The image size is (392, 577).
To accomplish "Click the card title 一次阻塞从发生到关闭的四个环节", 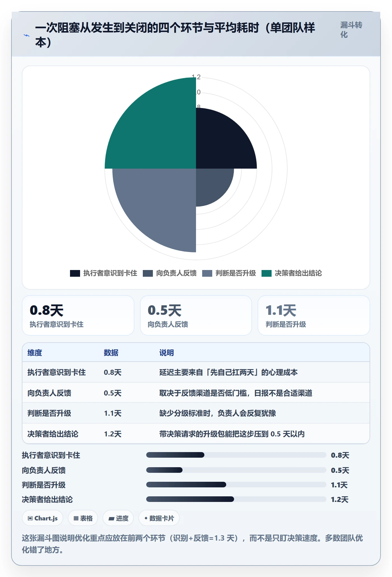I will (x=175, y=35).
